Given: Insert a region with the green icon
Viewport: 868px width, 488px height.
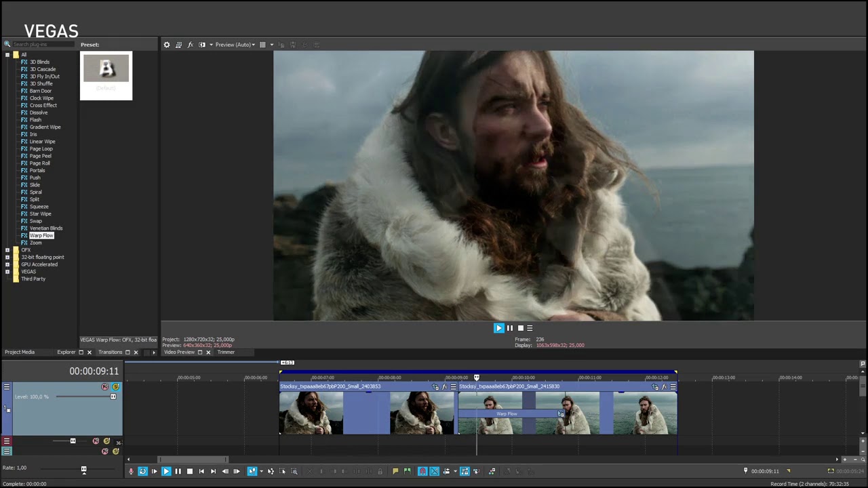Looking at the screenshot, I should point(407,471).
